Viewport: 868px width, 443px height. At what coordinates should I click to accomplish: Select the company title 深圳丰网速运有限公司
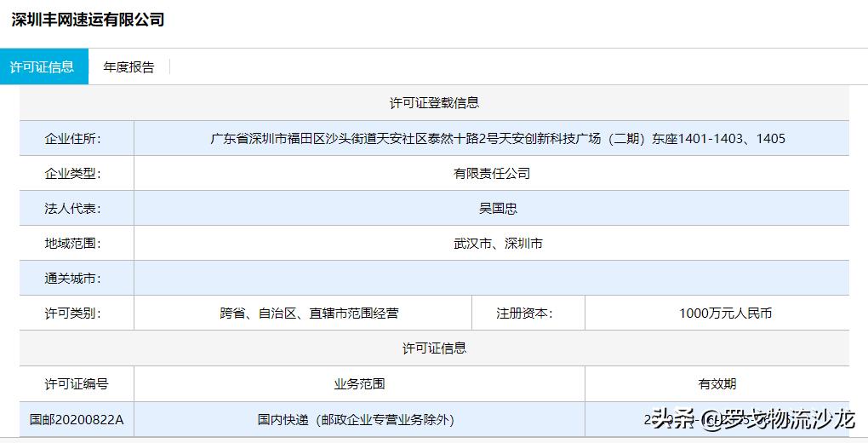click(88, 20)
